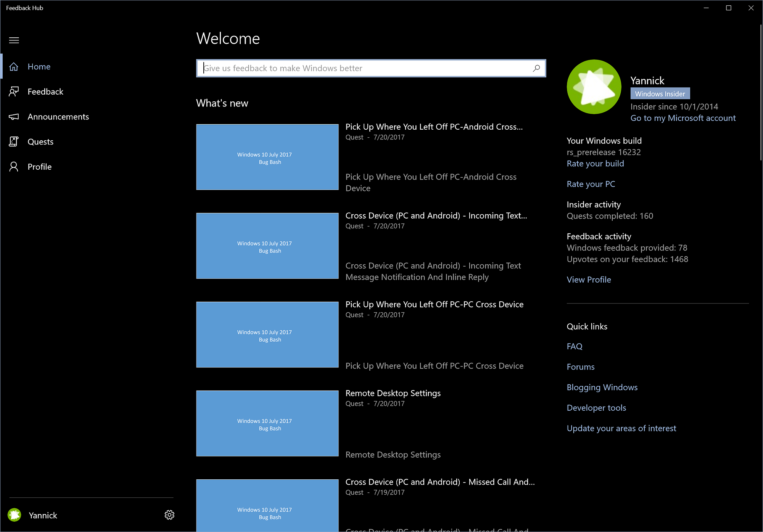Open Feedback via its sidebar icon
This screenshot has height=532, width=763.
14,92
